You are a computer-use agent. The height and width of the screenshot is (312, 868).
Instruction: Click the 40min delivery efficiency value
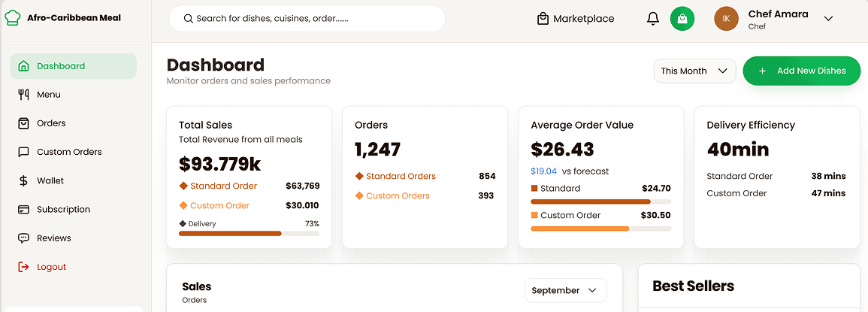pos(738,149)
